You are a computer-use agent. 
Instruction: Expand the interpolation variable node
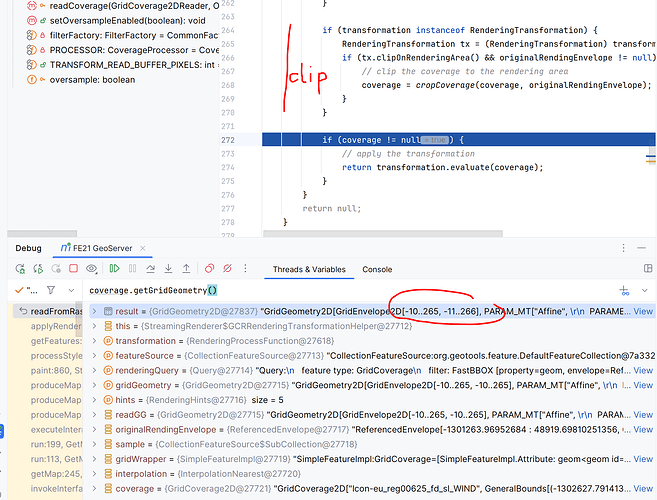click(x=95, y=474)
